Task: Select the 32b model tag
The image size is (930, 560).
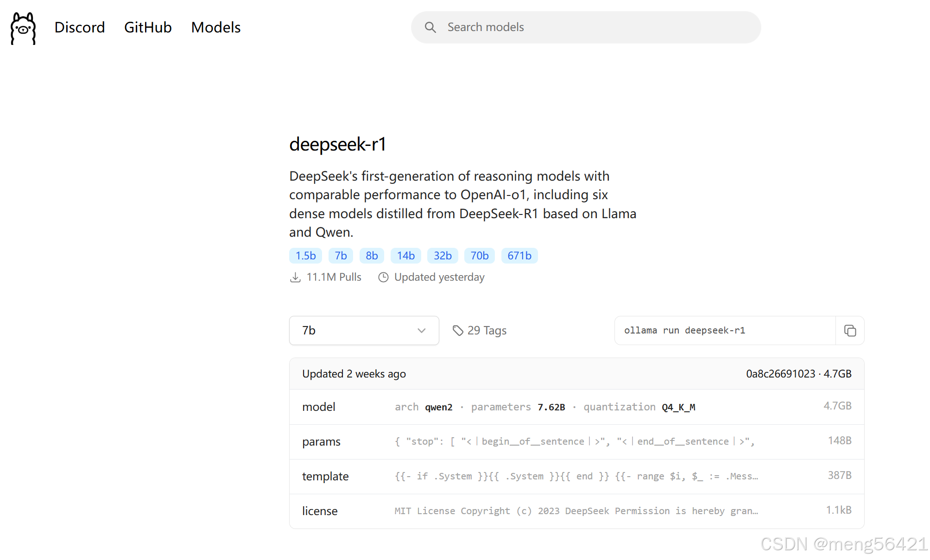Action: pyautogui.click(x=442, y=255)
